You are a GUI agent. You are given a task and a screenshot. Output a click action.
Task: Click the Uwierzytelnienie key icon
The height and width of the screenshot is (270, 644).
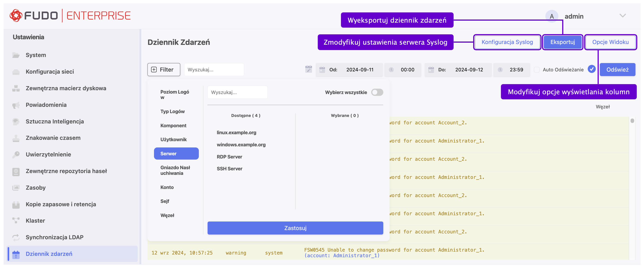[x=16, y=155]
